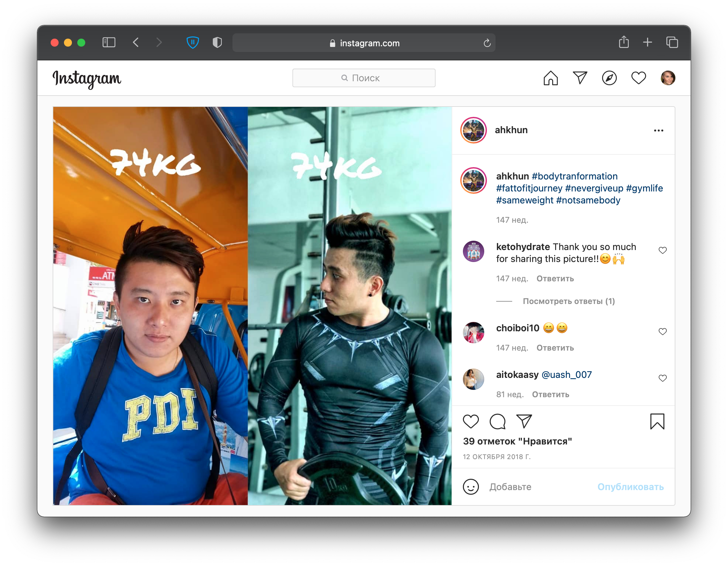Click the Опубликовать button
This screenshot has height=566, width=728.
click(x=630, y=487)
